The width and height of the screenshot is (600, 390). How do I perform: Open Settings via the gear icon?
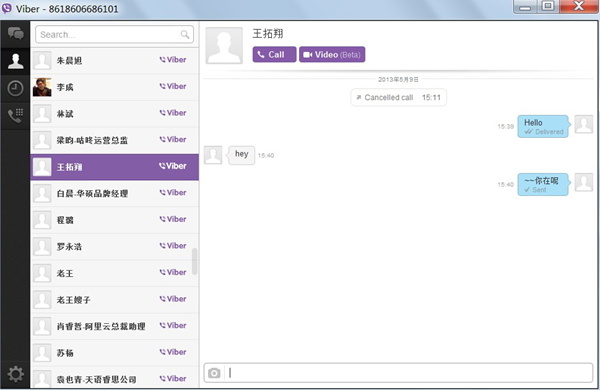(15, 374)
